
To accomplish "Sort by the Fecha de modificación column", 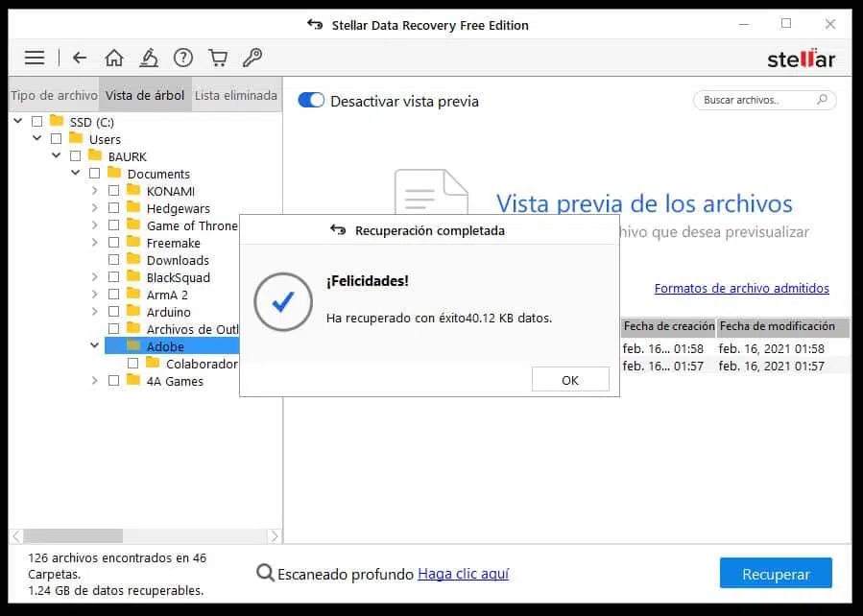I will coord(783,326).
